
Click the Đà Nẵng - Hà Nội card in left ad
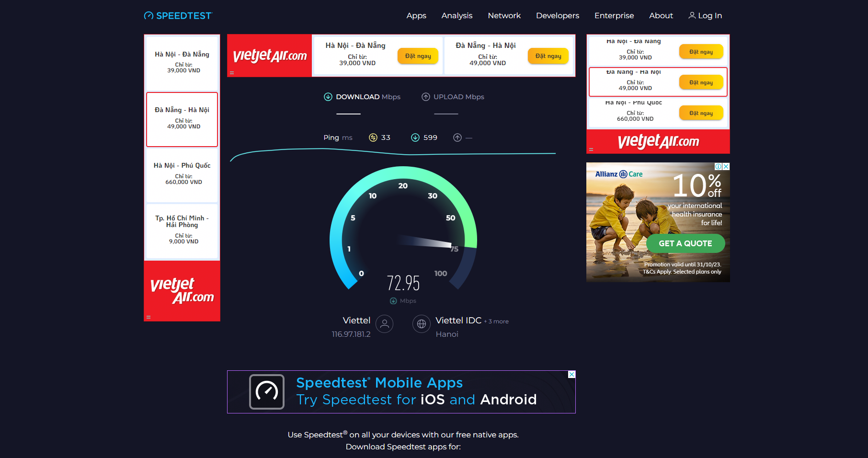pos(182,119)
